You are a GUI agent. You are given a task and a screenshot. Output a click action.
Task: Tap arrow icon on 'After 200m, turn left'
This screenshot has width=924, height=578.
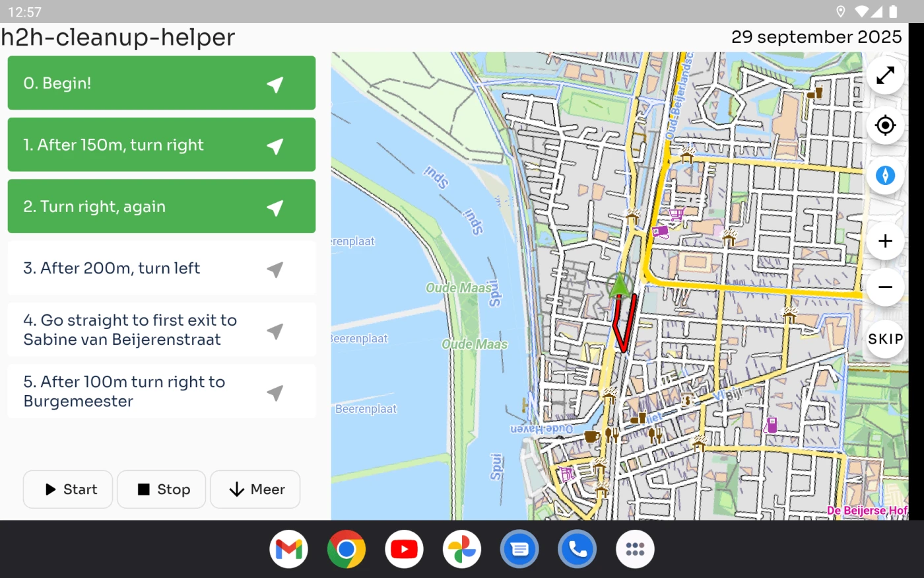point(275,269)
